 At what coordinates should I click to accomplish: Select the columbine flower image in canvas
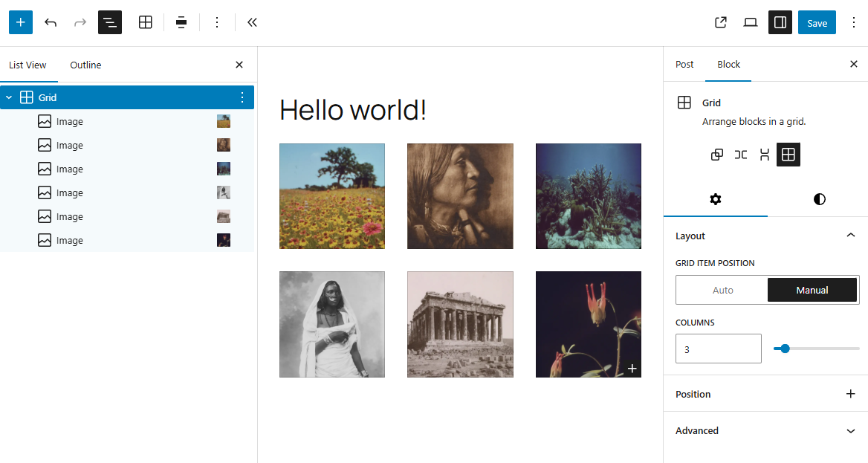click(589, 325)
